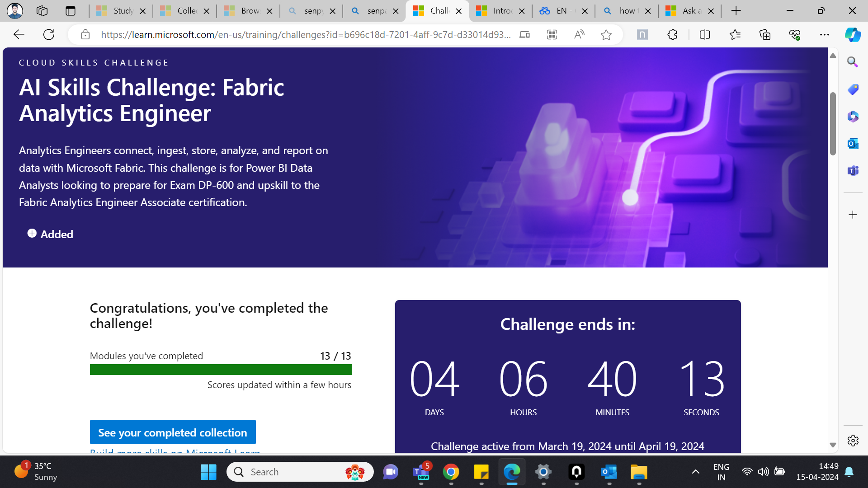
Task: Open sidebar Outlook icon
Action: tap(853, 144)
